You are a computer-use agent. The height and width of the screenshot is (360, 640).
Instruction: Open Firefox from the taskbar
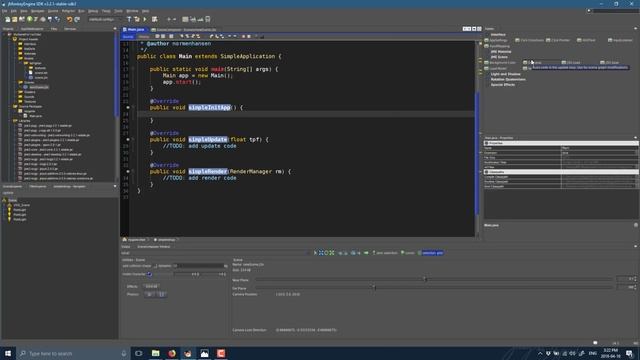pyautogui.click(x=172, y=353)
